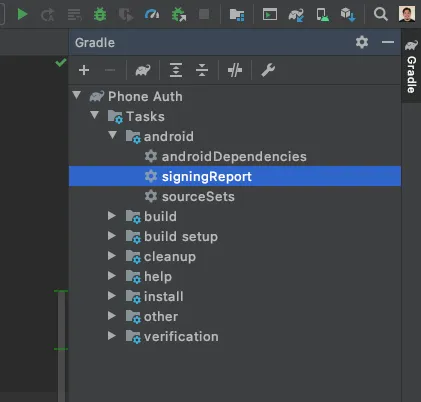Open Project Structure folder icon

point(237,15)
